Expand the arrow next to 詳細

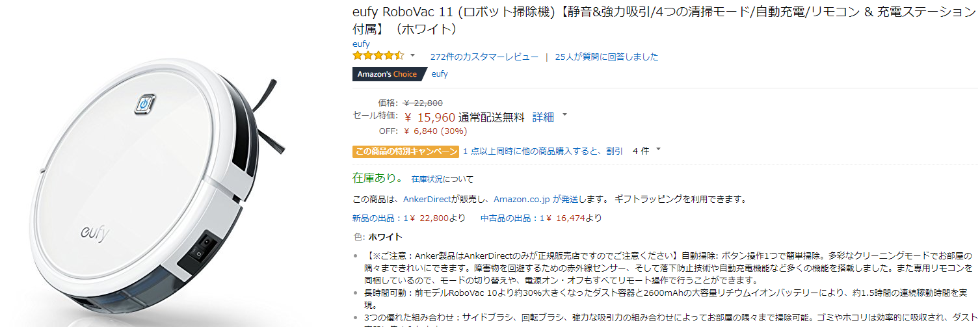pyautogui.click(x=564, y=116)
